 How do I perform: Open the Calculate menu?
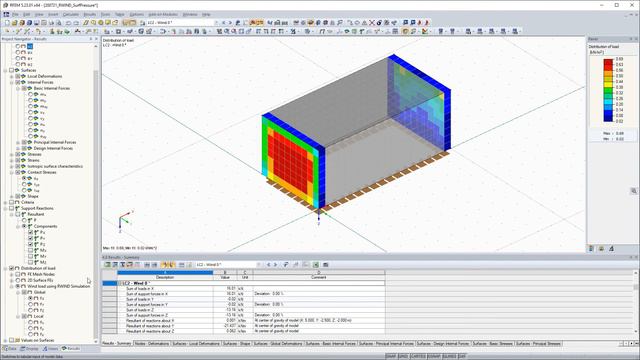(71, 14)
